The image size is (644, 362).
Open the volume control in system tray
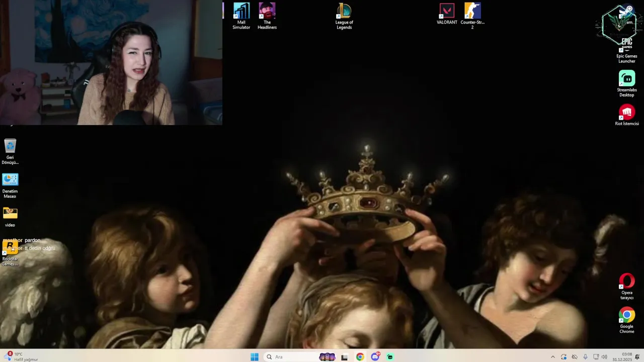pyautogui.click(x=604, y=357)
